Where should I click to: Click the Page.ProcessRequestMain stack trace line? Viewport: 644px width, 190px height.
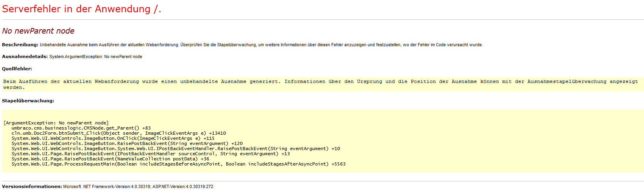click(178, 164)
